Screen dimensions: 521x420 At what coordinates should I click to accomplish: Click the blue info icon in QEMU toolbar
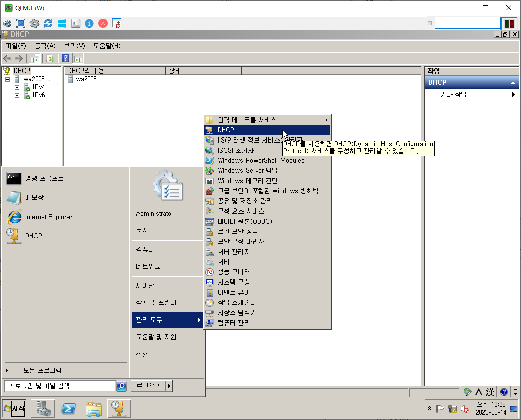[x=89, y=23]
